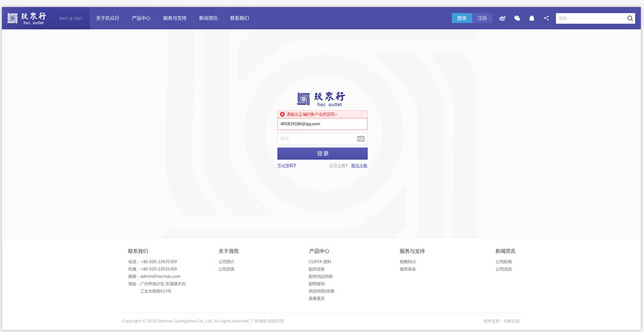The width and height of the screenshot is (644, 332).
Task: Click the copyright 2014 Hecmac Guangzhou text
Action: pyautogui.click(x=203, y=321)
